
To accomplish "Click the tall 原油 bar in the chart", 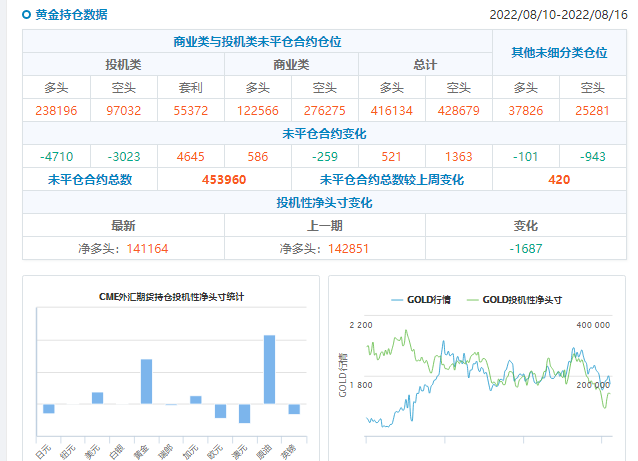I will click(x=269, y=369).
